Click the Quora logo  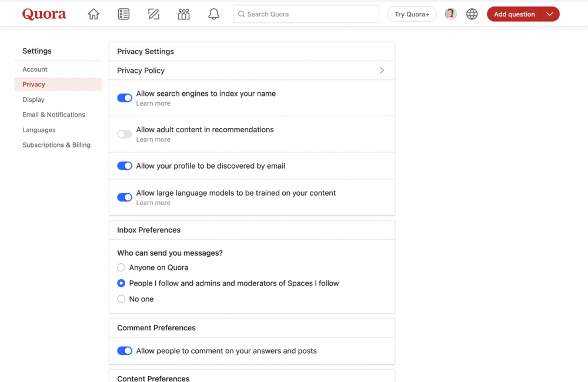point(44,14)
